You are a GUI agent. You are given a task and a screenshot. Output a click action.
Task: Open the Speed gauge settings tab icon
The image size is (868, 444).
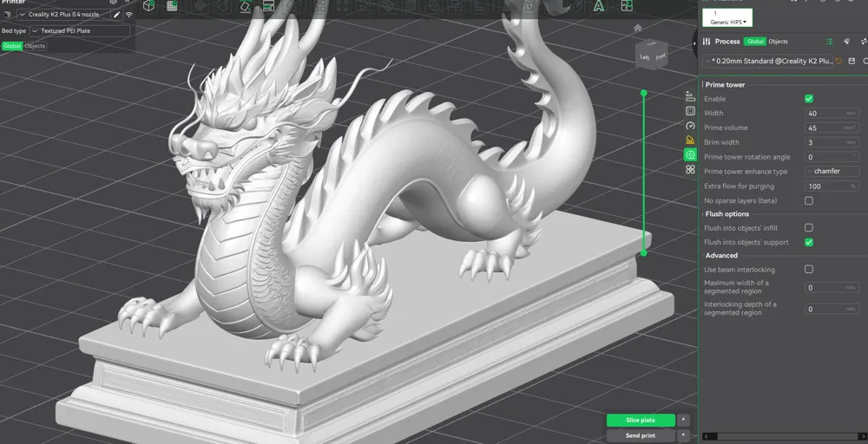[690, 126]
